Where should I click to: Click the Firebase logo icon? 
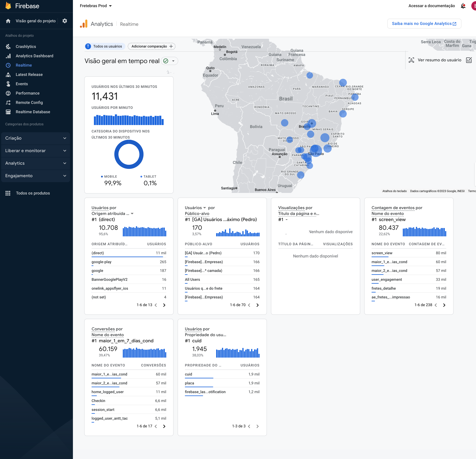(x=8, y=6)
